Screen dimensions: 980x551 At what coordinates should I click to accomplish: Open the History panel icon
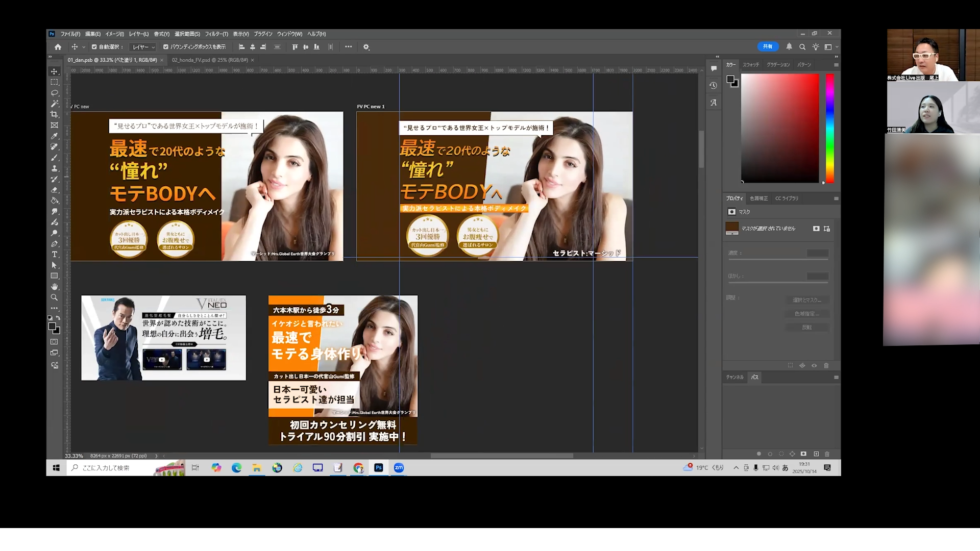click(x=713, y=86)
